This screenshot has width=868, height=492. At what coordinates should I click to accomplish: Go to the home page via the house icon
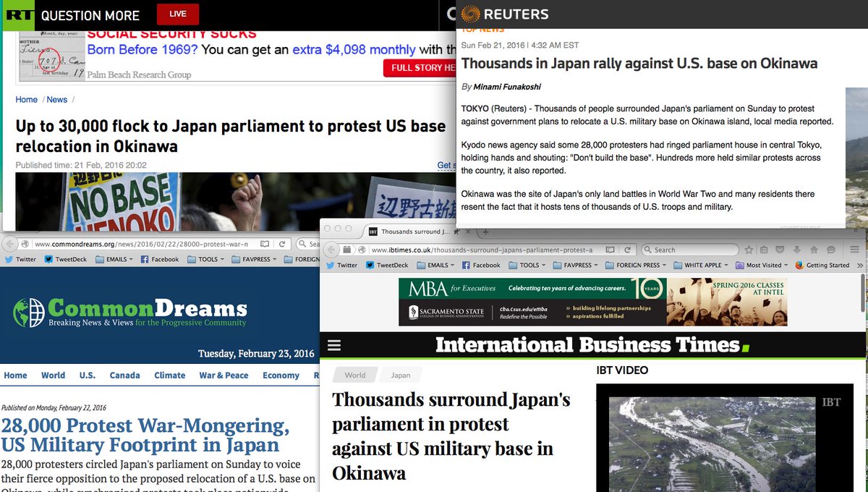[814, 250]
